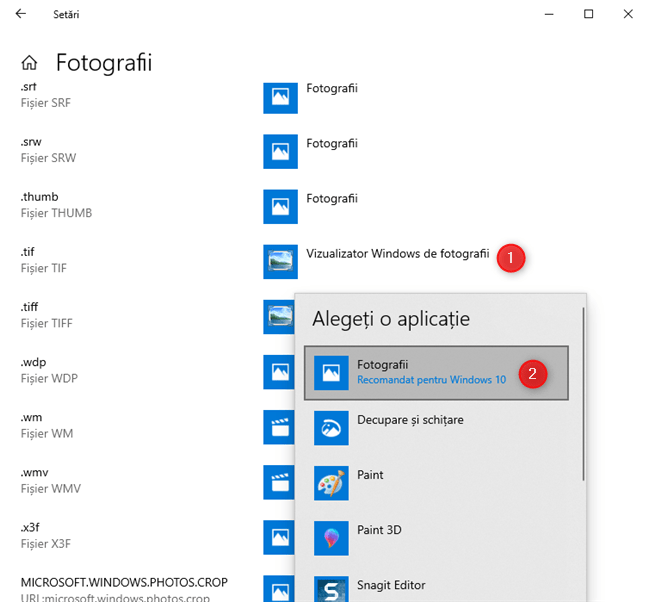Select Paint from the app list
The width and height of the screenshot is (648, 602).
436,483
